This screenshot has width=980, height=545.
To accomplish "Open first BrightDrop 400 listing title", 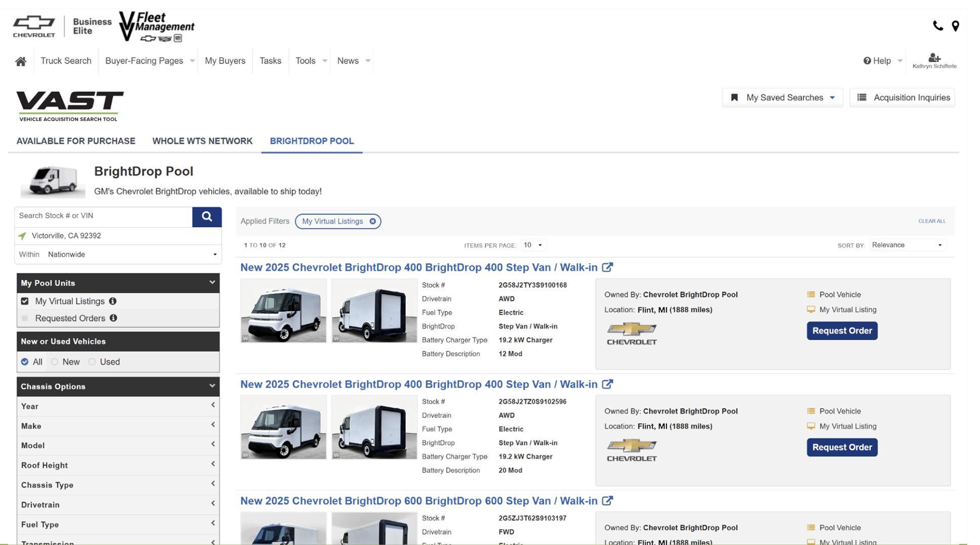I will [419, 267].
